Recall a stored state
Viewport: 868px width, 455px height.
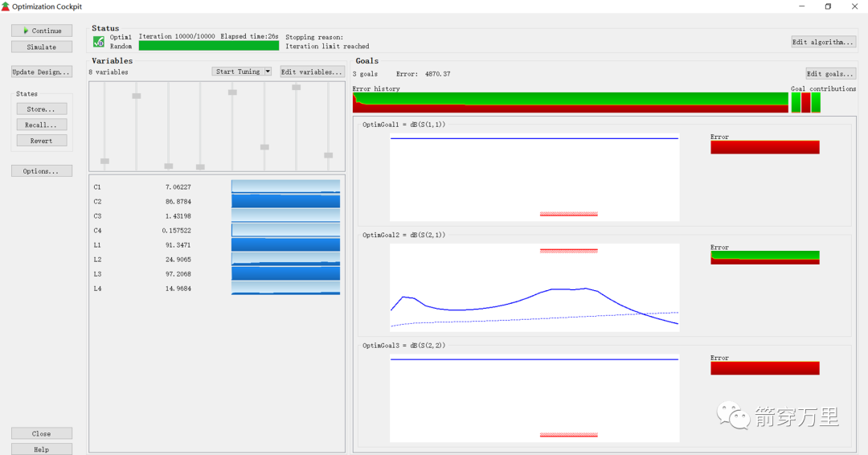tap(42, 125)
